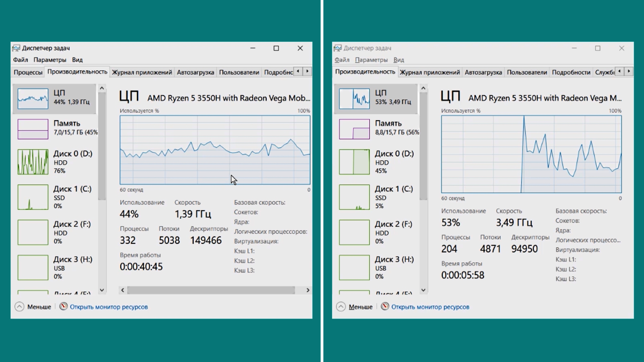Click the horizontal scrollbar thumb in the left window
The height and width of the screenshot is (362, 644).
tap(211, 290)
